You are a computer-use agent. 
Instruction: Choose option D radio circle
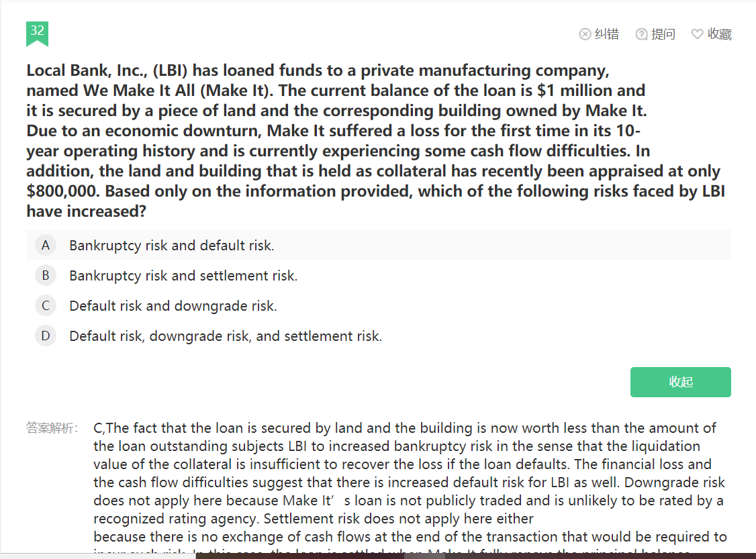pyautogui.click(x=46, y=336)
